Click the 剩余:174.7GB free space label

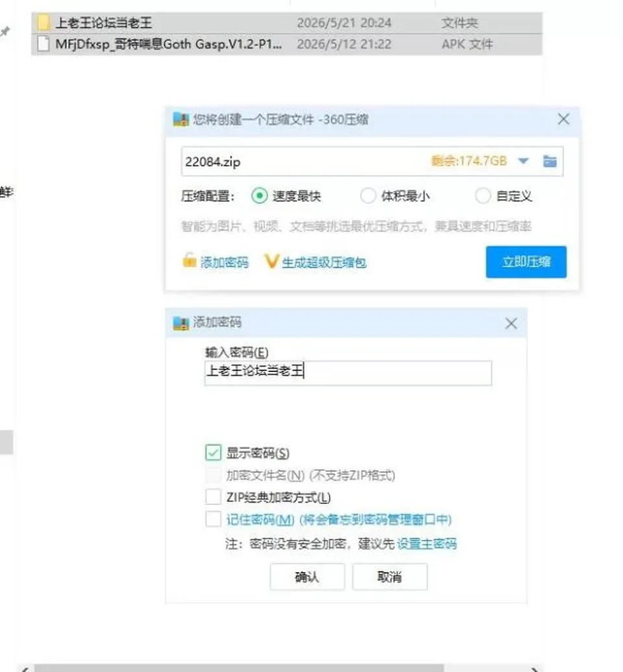coord(469,161)
